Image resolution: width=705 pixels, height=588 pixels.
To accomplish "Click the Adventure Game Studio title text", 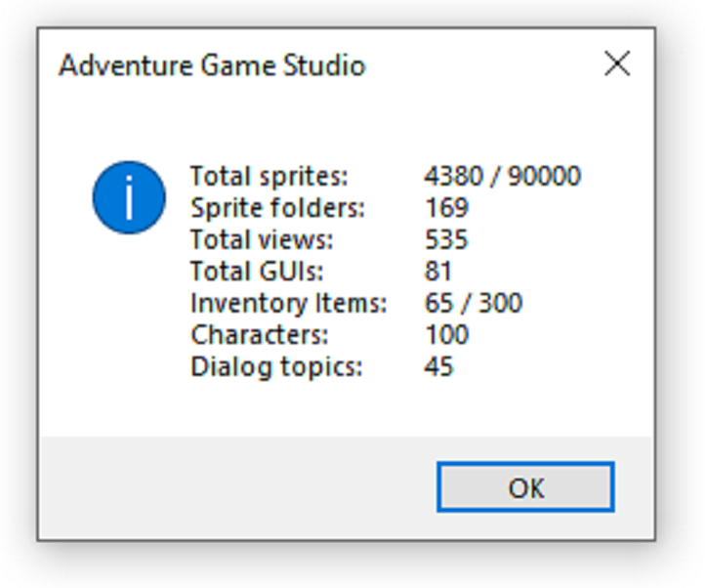I will coord(212,66).
